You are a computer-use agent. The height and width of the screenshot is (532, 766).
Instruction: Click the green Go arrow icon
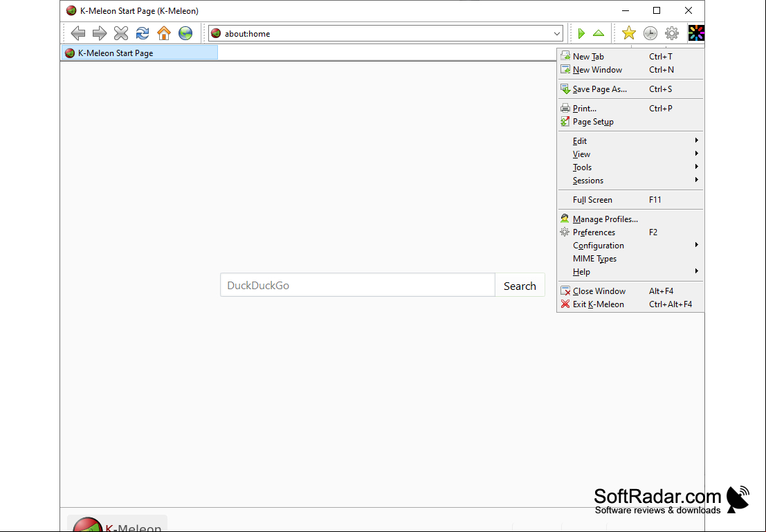click(x=581, y=33)
